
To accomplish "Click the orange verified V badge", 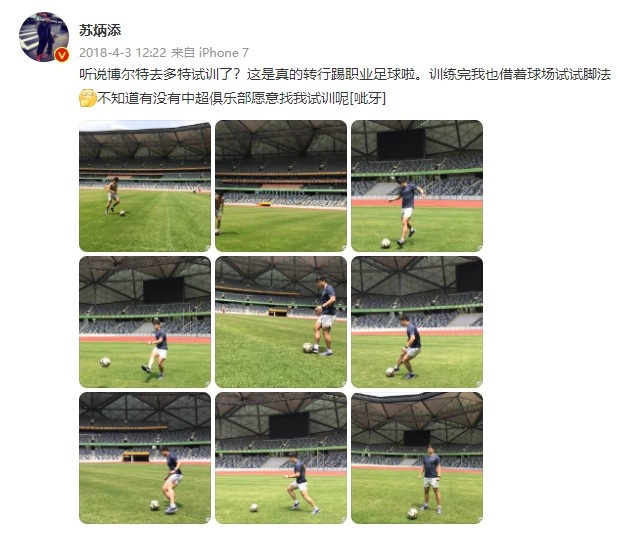I will coord(61,55).
